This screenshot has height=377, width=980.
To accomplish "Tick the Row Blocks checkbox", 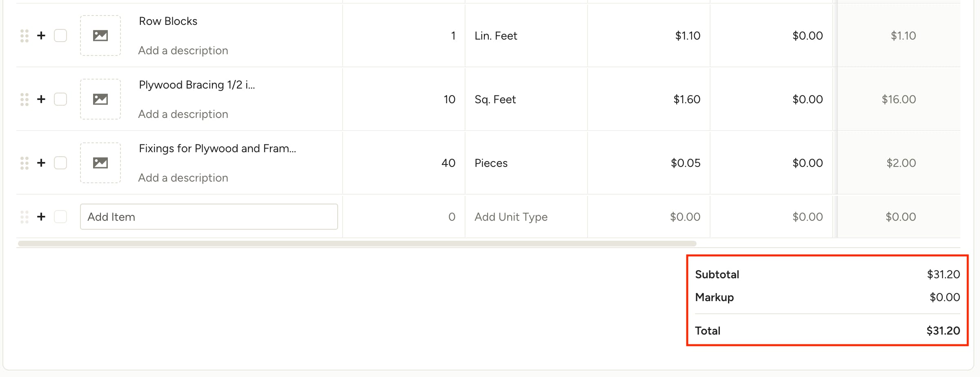I will [60, 36].
